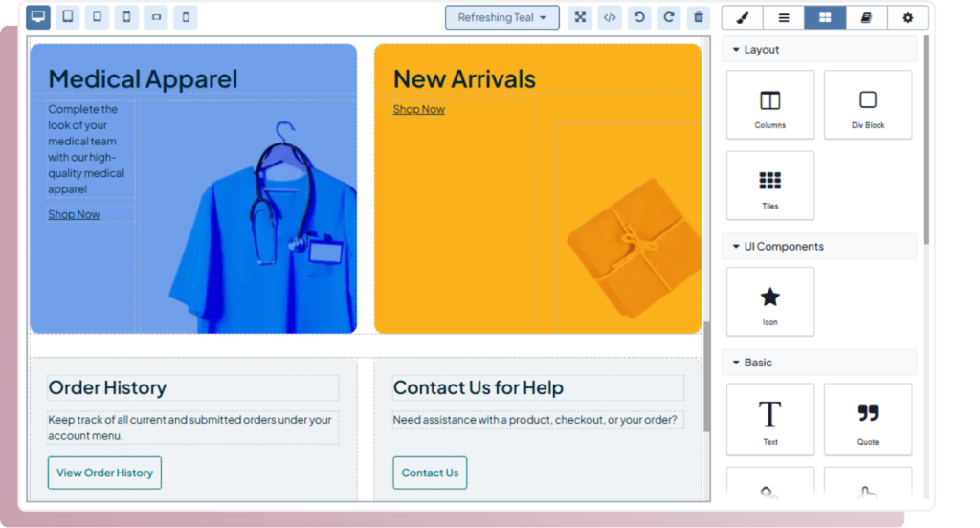The image size is (980, 528).
Task: Collapse the UI Components section
Action: tap(736, 247)
